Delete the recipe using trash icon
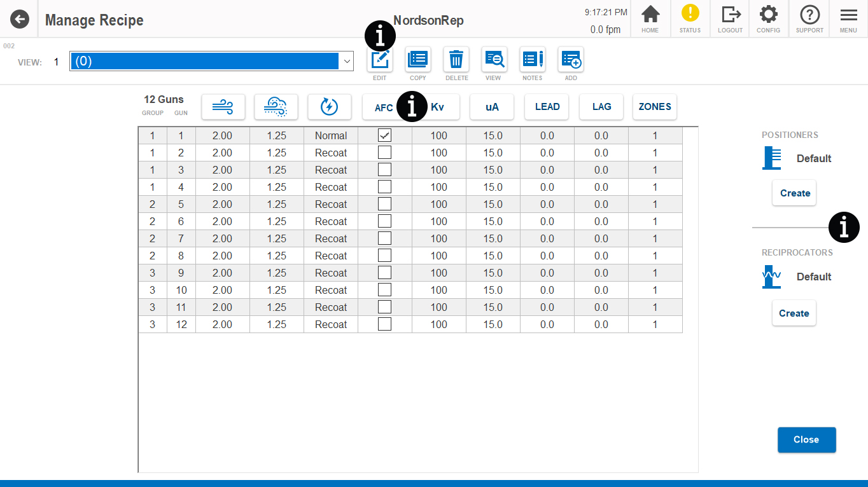This screenshot has width=868, height=487. tap(456, 60)
